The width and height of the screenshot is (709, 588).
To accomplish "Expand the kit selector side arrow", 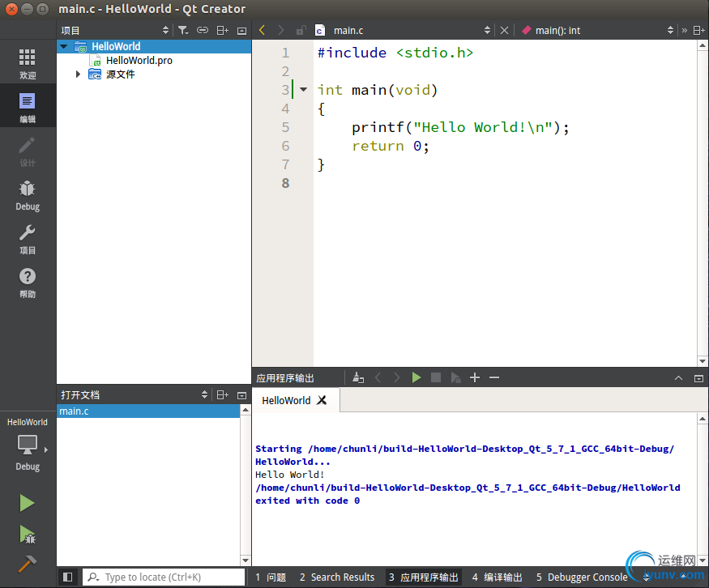I will 46,450.
